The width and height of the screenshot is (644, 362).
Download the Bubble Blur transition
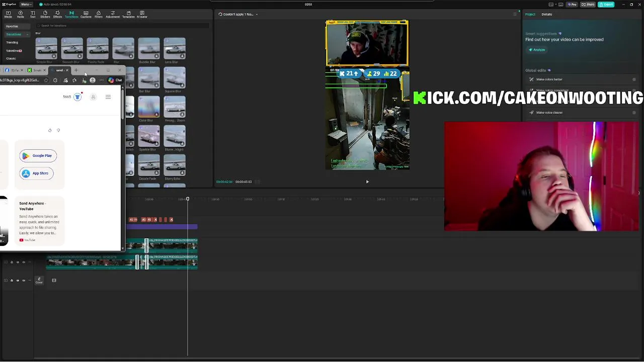coord(156,56)
